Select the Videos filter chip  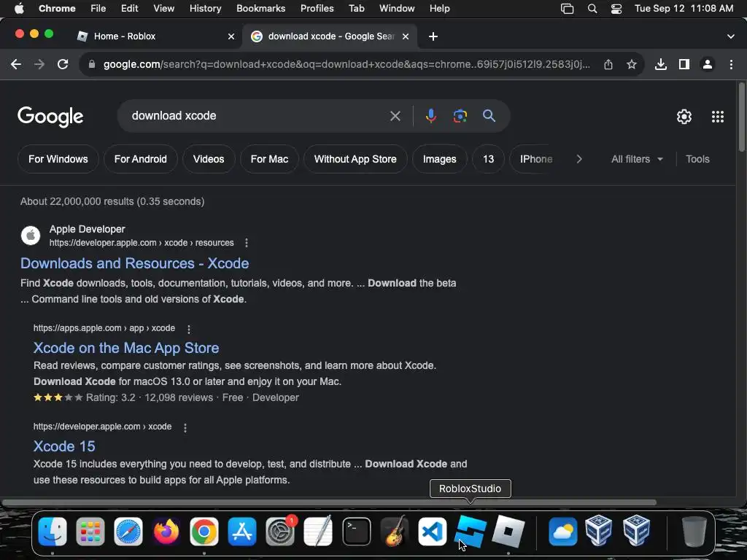point(209,159)
